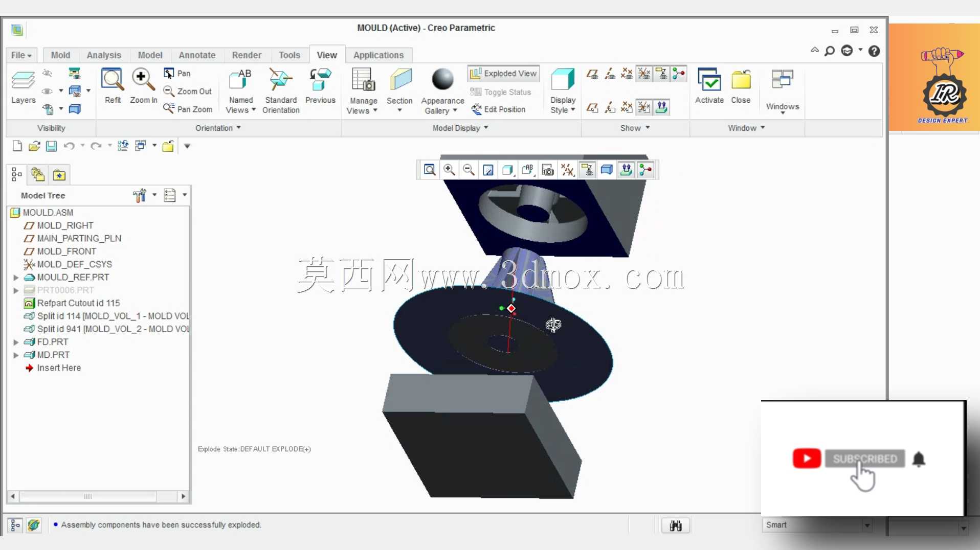Toggle spin center in the Show group
980x550 pixels.
679,74
